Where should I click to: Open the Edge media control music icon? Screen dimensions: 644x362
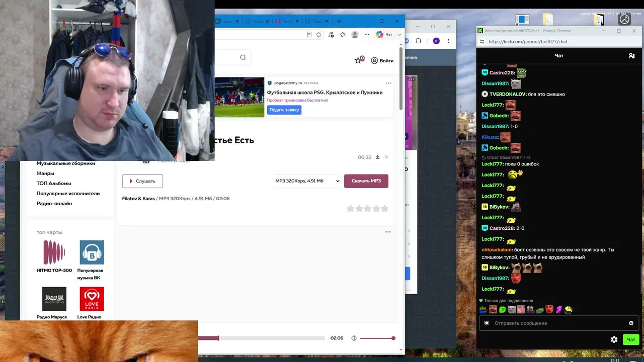tap(331, 35)
